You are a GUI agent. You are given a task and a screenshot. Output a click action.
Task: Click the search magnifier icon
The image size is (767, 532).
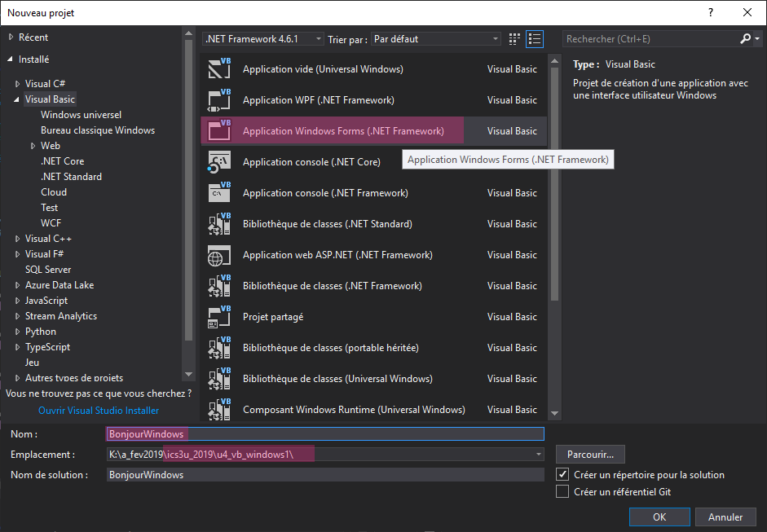[x=745, y=38]
